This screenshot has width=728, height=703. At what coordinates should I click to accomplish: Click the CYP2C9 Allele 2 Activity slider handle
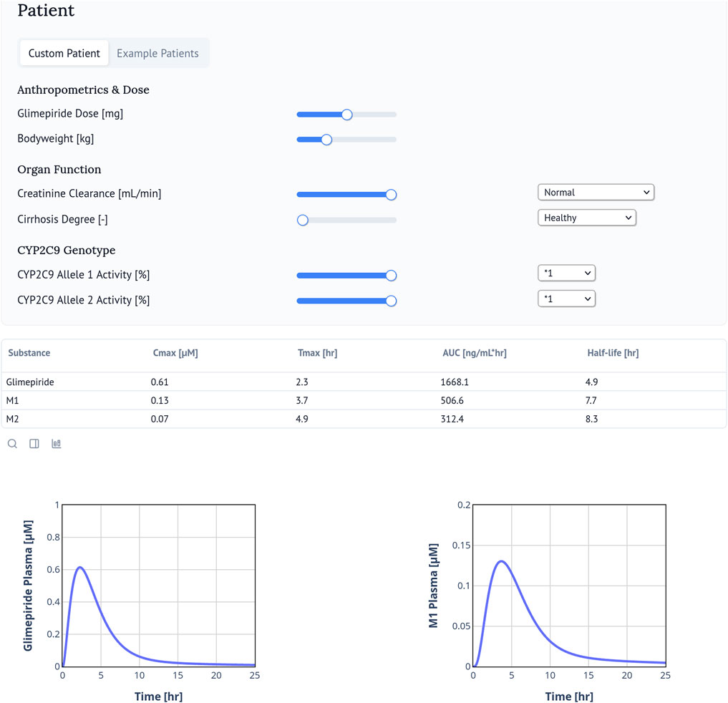pos(391,301)
